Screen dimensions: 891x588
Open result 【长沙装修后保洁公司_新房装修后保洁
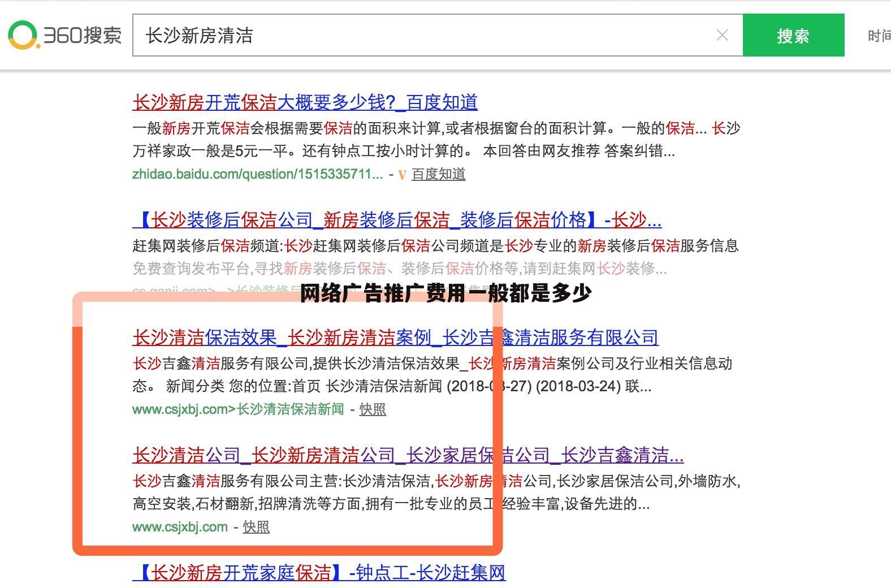pos(397,220)
